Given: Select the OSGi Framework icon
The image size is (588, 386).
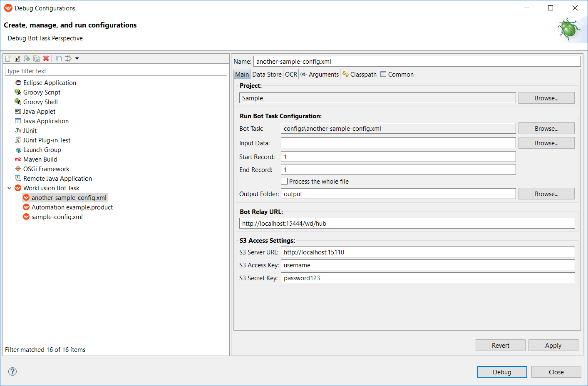Looking at the screenshot, I should tap(18, 169).
